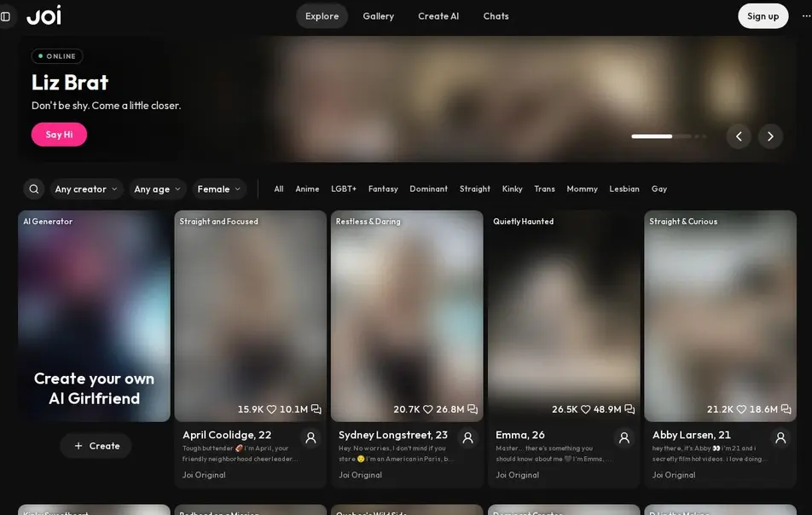
Task: Click the Say Hi button
Action: [59, 135]
